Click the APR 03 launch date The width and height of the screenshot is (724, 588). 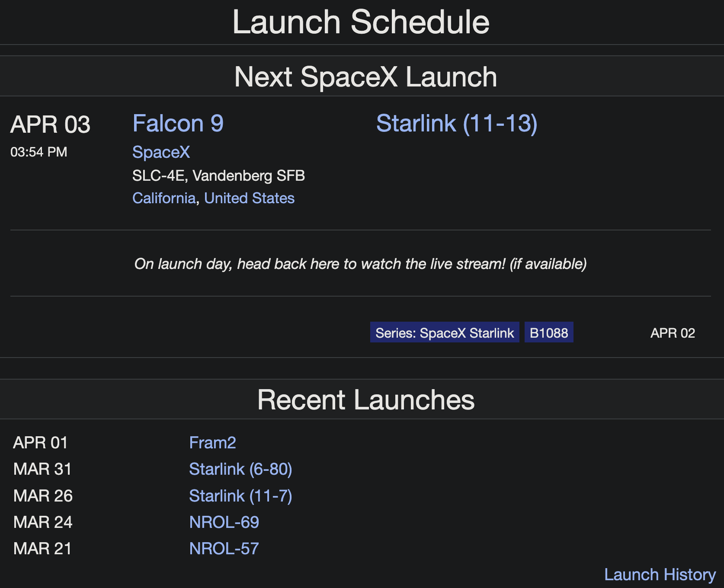[x=50, y=125]
